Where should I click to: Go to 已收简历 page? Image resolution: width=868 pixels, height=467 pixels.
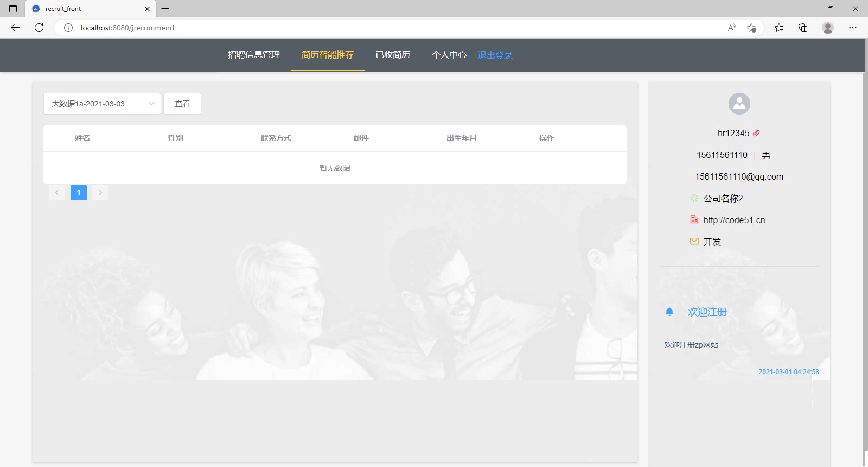[393, 55]
